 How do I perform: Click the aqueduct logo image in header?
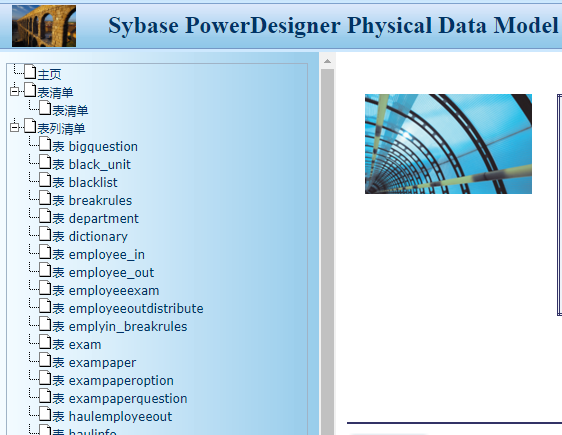pyautogui.click(x=44, y=26)
